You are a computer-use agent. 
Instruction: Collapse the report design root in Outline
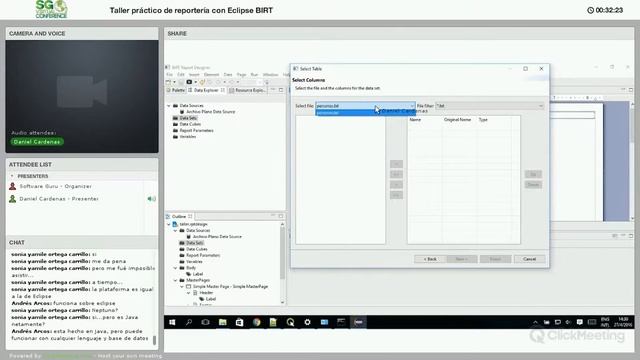click(169, 224)
